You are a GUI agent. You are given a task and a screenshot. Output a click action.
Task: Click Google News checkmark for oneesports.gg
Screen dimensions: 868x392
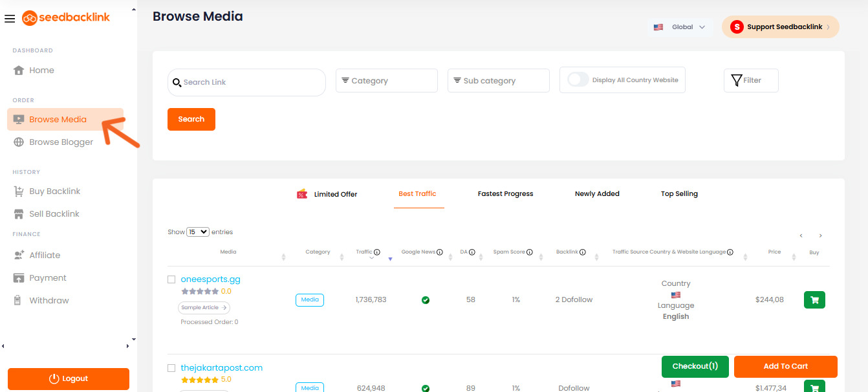pos(425,300)
